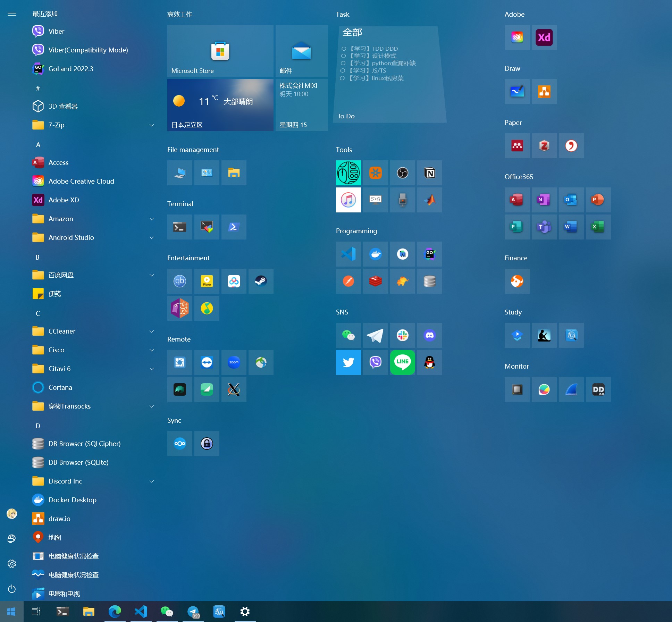Expand the Cisco folder
Viewport: 672px width, 622px height.
(151, 350)
